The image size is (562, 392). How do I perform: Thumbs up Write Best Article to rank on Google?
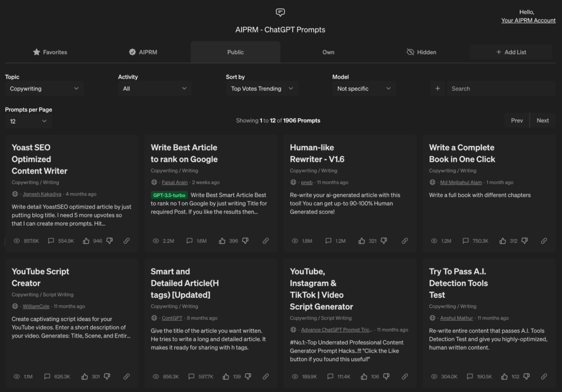pos(222,240)
